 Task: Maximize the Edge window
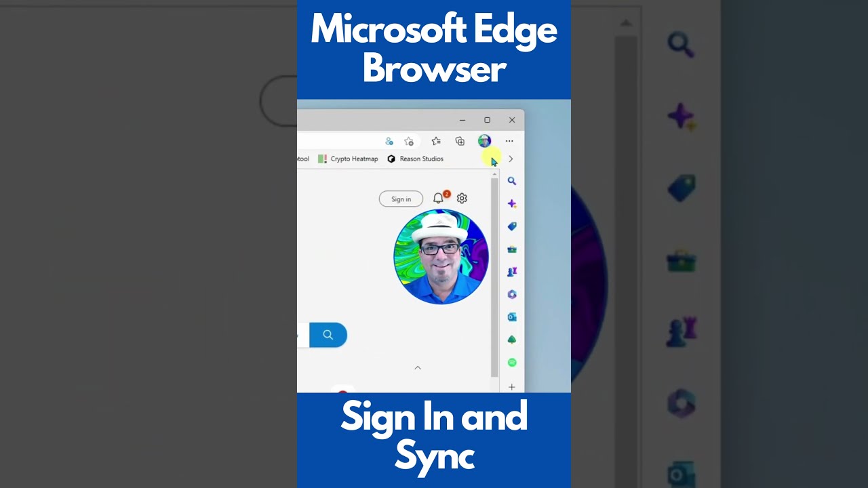pos(487,120)
